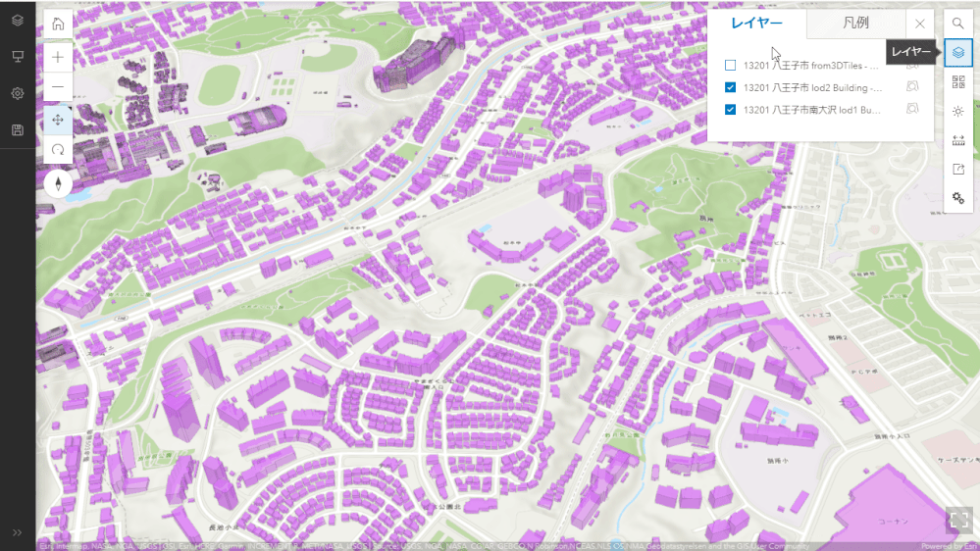Uncheck the lod2 Building layer

(x=730, y=87)
